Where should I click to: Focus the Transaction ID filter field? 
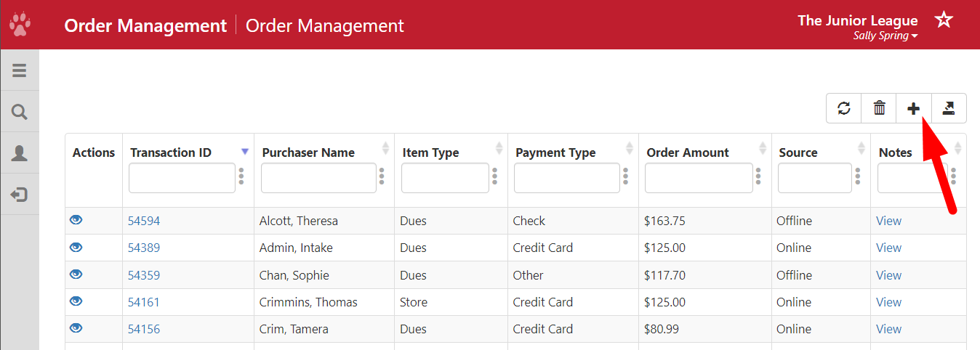[182, 178]
